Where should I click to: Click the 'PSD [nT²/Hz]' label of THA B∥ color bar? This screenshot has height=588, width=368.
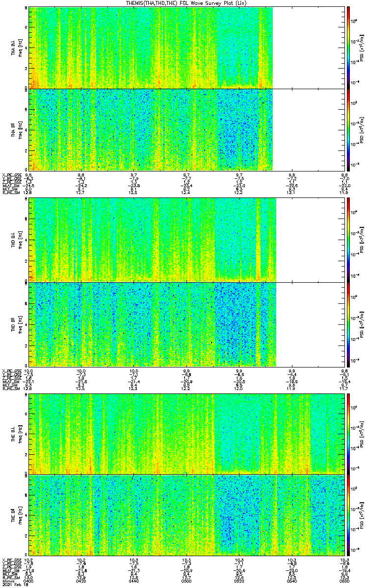coord(362,129)
